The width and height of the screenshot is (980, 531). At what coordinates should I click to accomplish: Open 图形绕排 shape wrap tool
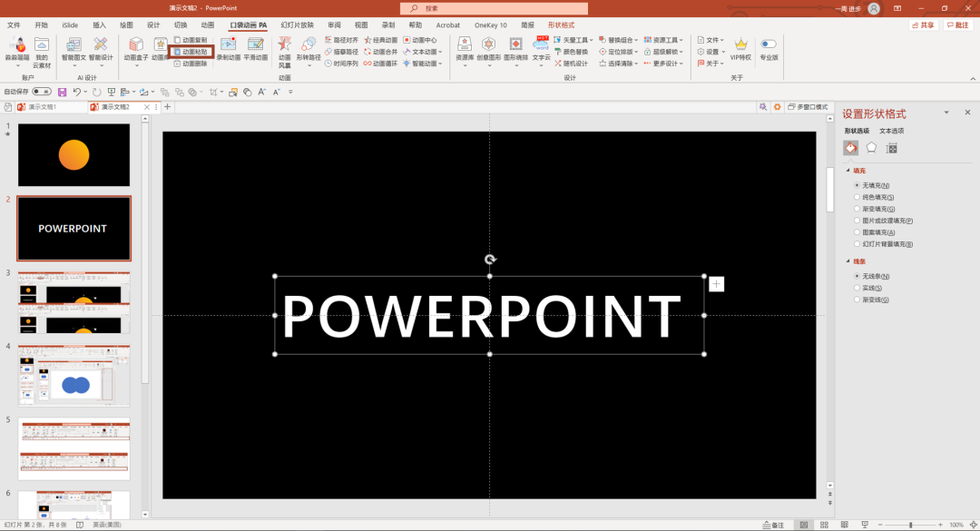pos(515,50)
